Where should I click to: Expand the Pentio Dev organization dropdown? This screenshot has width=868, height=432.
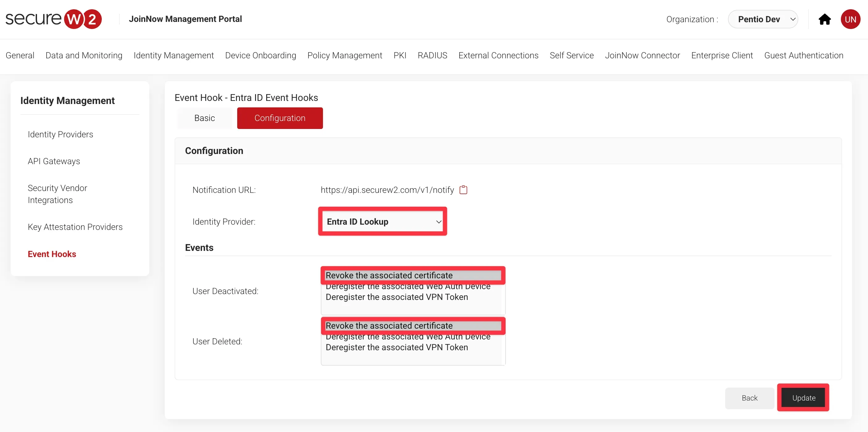tap(763, 19)
